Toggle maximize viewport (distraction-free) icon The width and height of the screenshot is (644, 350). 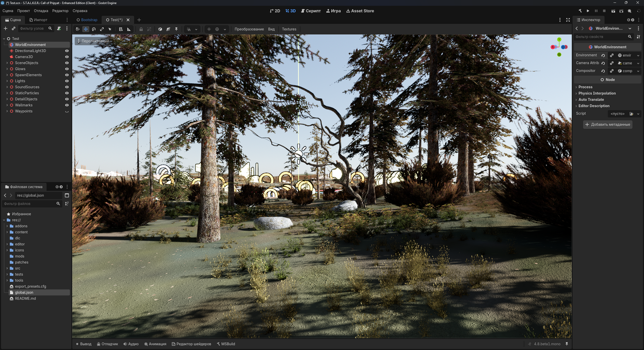568,20
